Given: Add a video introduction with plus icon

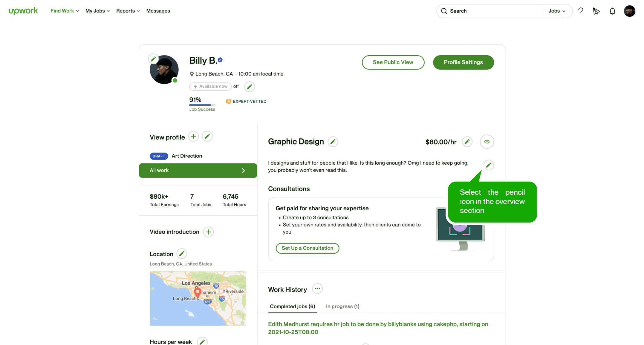Looking at the screenshot, I should pos(208,232).
